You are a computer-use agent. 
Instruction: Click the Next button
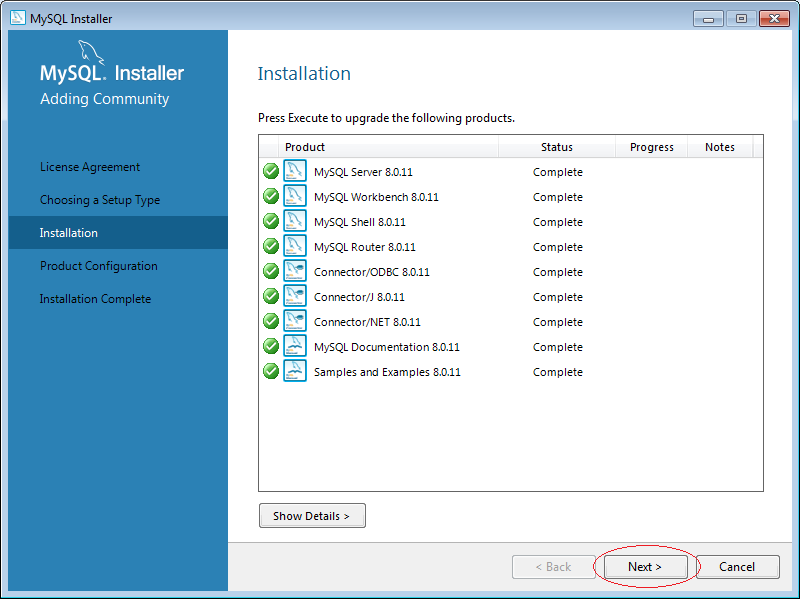[645, 567]
